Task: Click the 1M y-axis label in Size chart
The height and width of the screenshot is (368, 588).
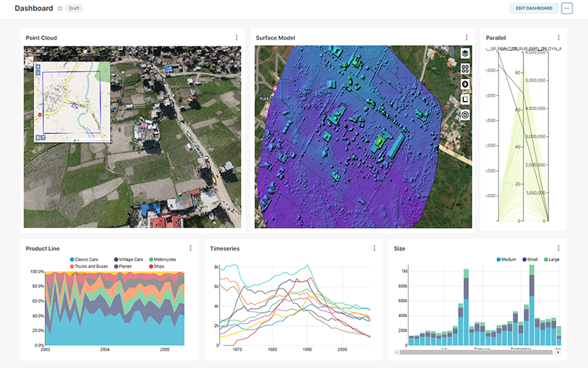Action: 405,271
